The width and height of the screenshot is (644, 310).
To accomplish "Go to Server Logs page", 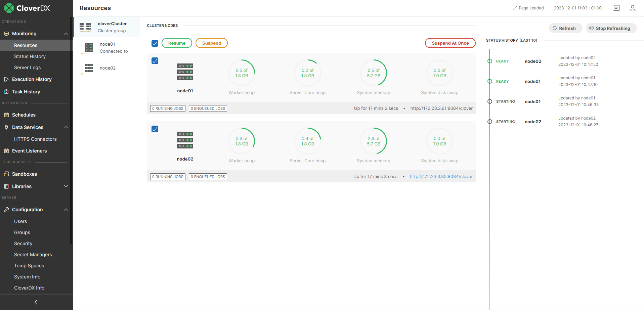I will pyautogui.click(x=27, y=68).
